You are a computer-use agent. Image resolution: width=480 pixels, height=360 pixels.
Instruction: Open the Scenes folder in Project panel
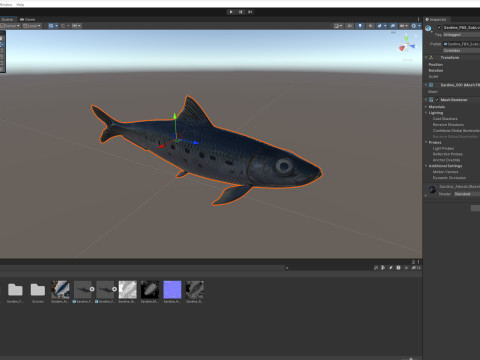tap(38, 290)
